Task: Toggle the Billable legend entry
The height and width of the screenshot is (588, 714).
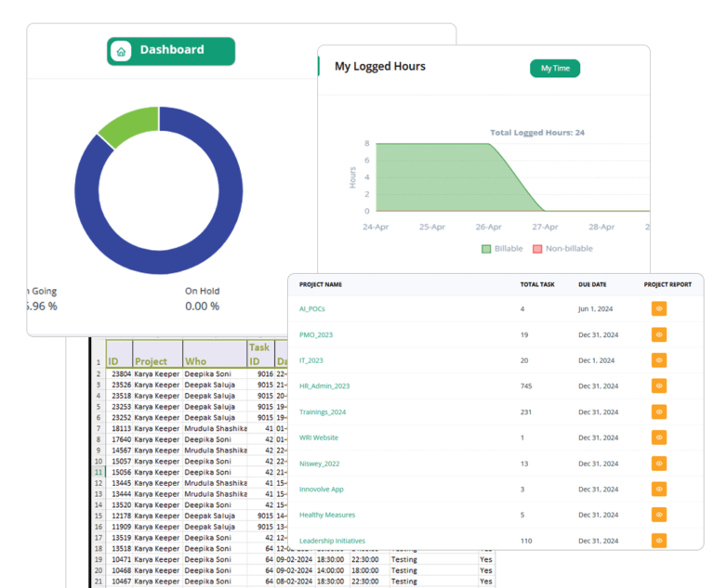Action: [x=503, y=249]
